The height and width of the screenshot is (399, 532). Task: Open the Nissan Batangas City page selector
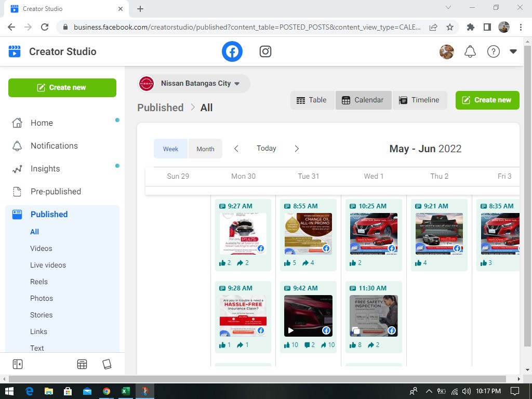point(194,84)
